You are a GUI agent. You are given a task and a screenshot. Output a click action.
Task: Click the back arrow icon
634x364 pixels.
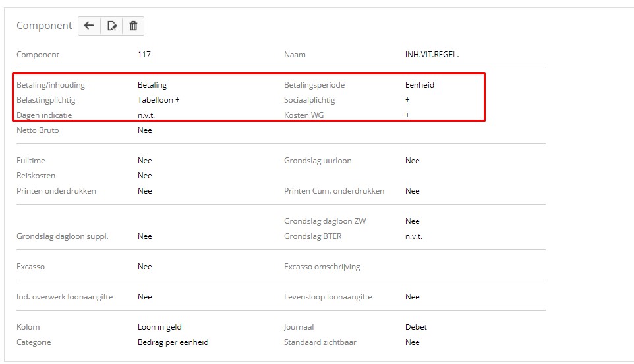click(89, 26)
